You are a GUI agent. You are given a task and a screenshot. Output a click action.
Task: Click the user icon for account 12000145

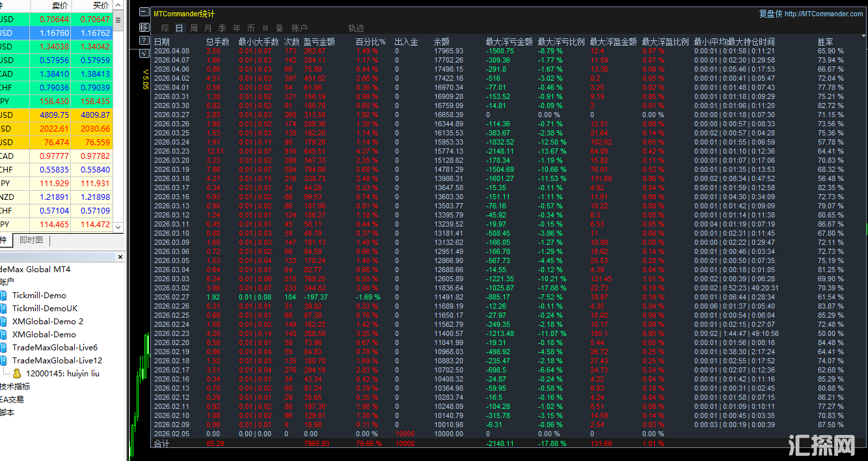(x=17, y=373)
